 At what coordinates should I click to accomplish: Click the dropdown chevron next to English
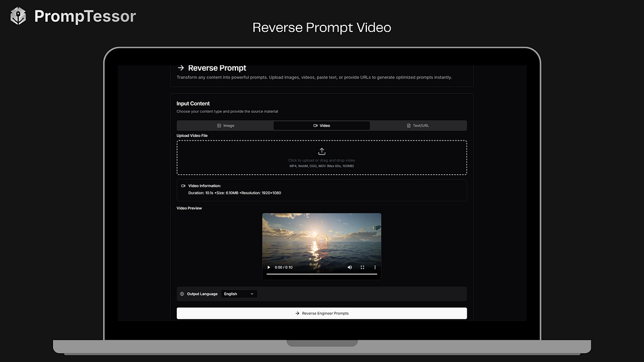tap(251, 294)
